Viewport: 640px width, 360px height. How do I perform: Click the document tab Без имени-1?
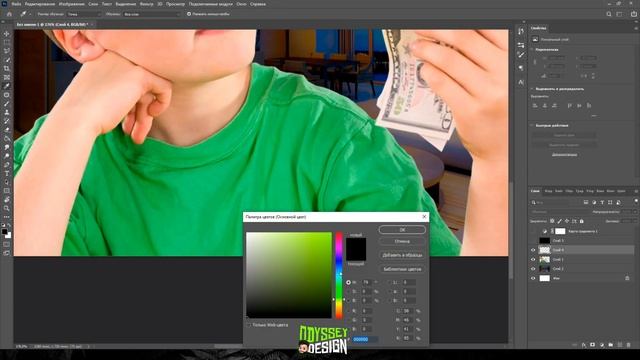click(51, 24)
